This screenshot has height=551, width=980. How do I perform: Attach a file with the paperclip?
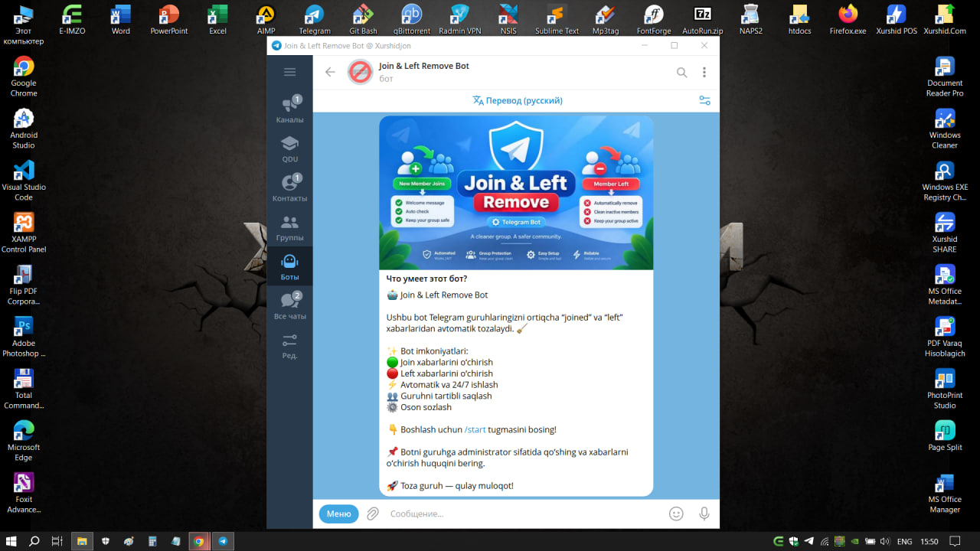pyautogui.click(x=373, y=514)
